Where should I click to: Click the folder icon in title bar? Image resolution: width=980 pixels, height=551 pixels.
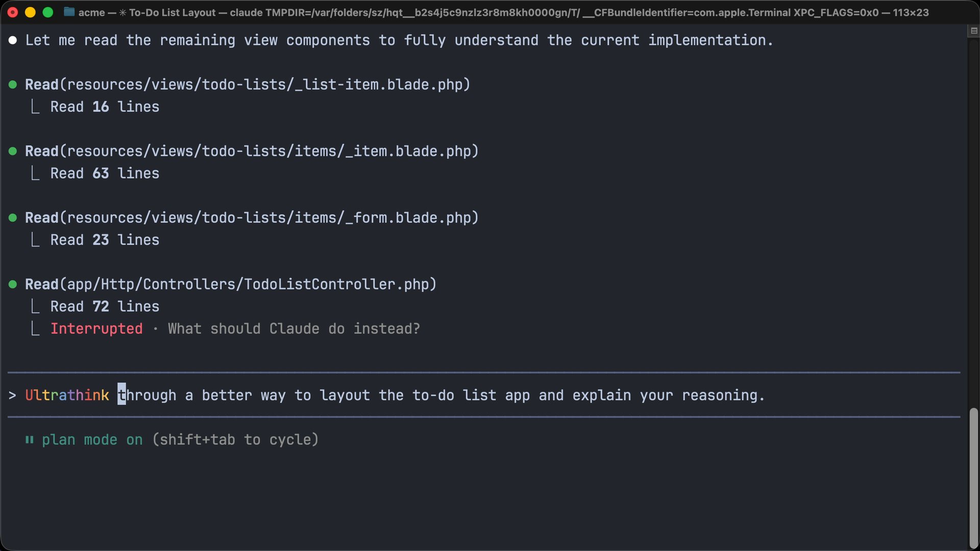[x=69, y=12]
